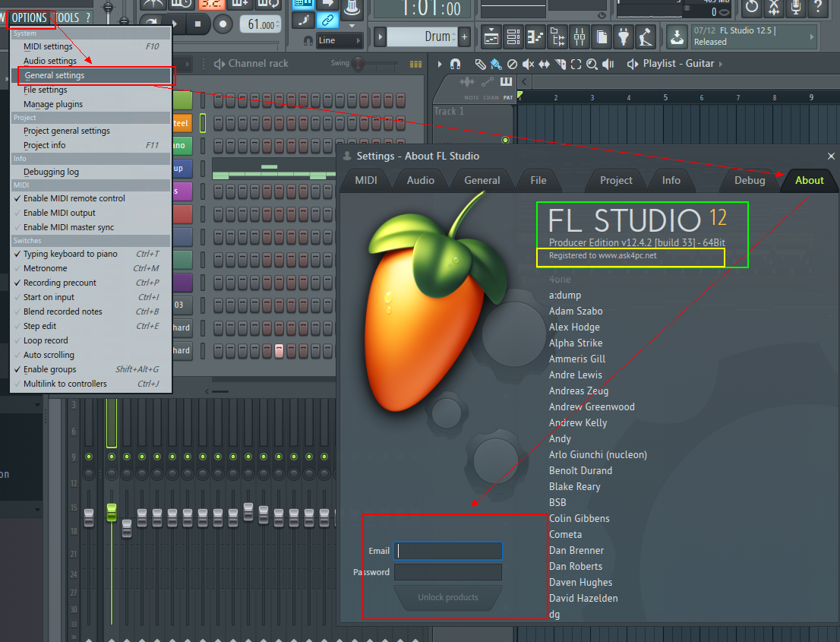
Task: Click the Project picker pages icon
Action: 602,37
